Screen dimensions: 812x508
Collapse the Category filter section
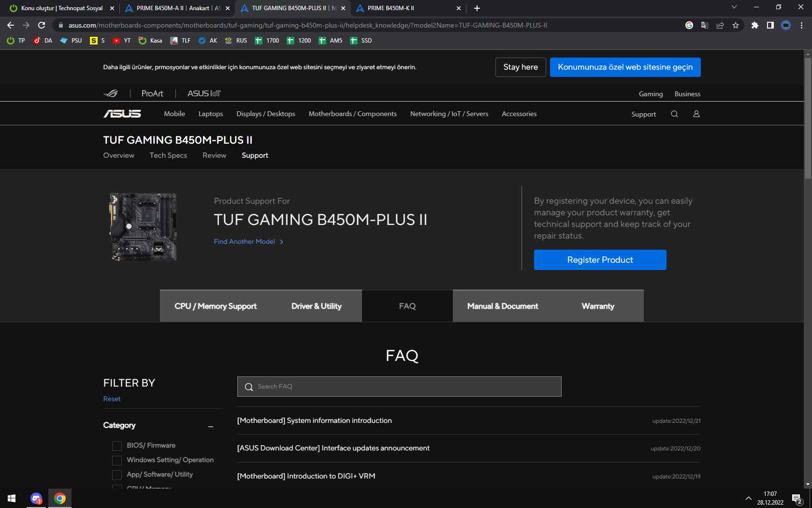(211, 426)
